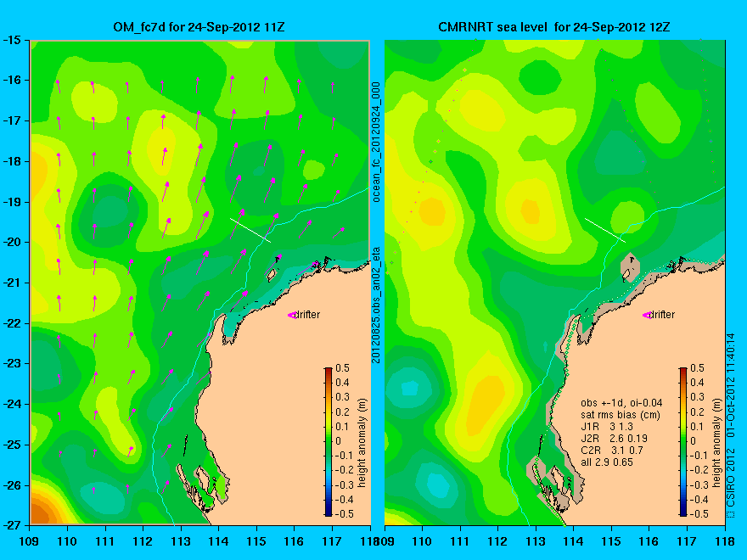Click the magenta drifter marker in the right map
The image size is (747, 560).
tap(647, 315)
